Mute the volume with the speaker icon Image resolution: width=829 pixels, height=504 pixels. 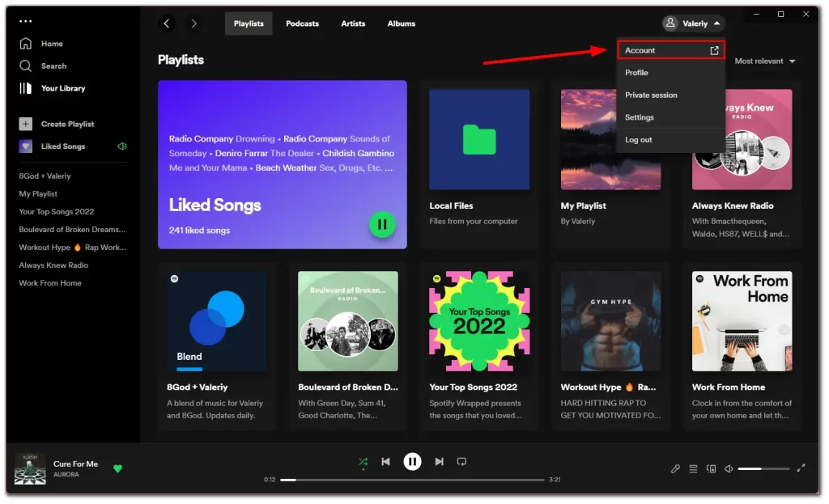tap(729, 468)
